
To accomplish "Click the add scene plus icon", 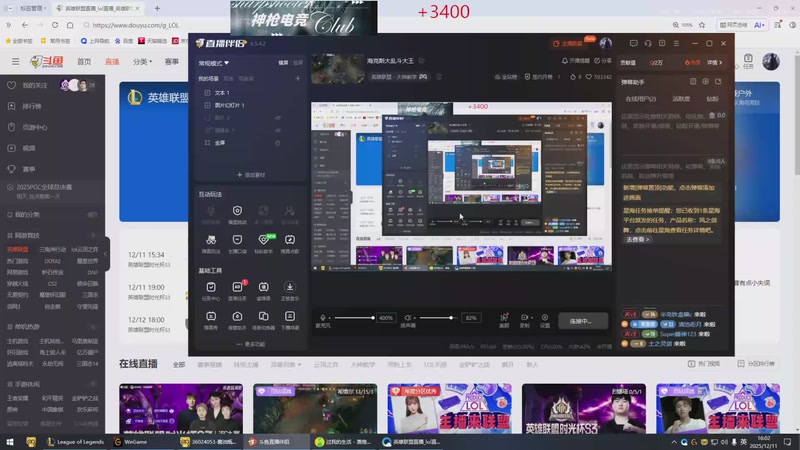I will 297,79.
